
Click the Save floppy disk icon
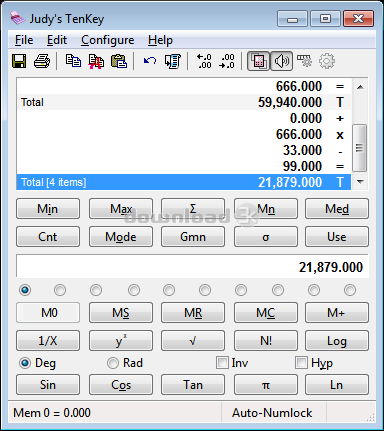(x=19, y=61)
